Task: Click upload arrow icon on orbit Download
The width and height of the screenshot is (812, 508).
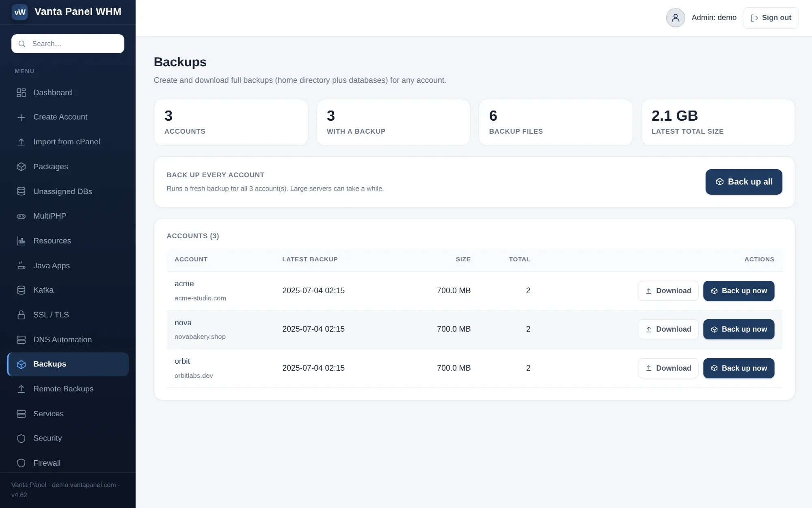Action: point(649,368)
